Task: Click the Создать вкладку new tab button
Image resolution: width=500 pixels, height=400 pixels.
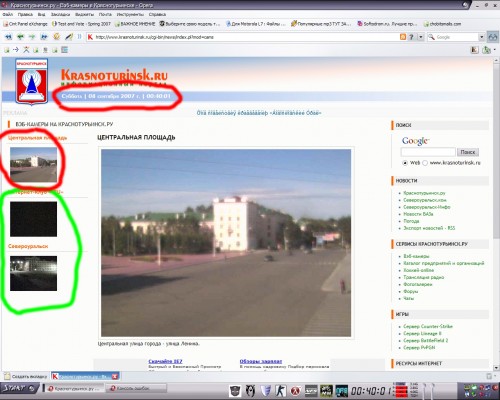Action: pos(26,376)
